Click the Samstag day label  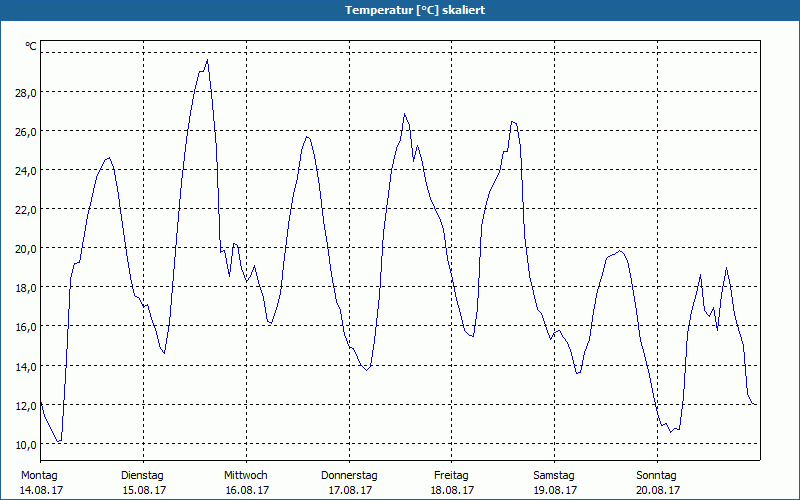tap(554, 476)
